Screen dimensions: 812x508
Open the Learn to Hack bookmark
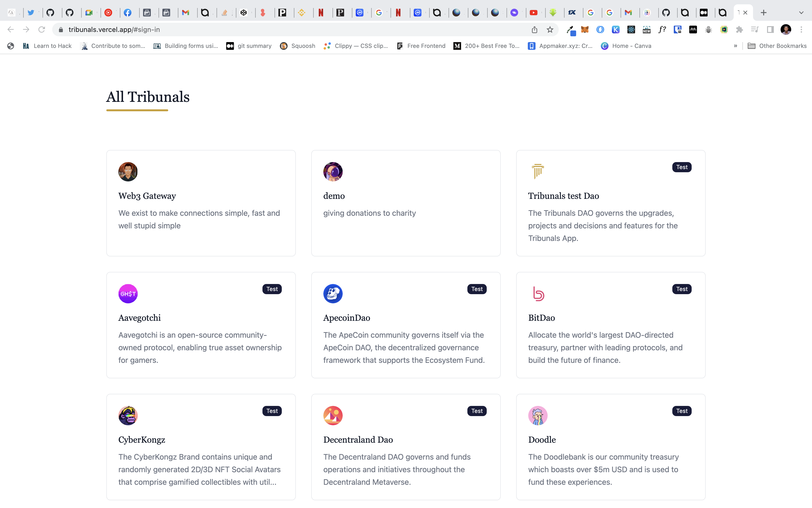tap(47, 46)
